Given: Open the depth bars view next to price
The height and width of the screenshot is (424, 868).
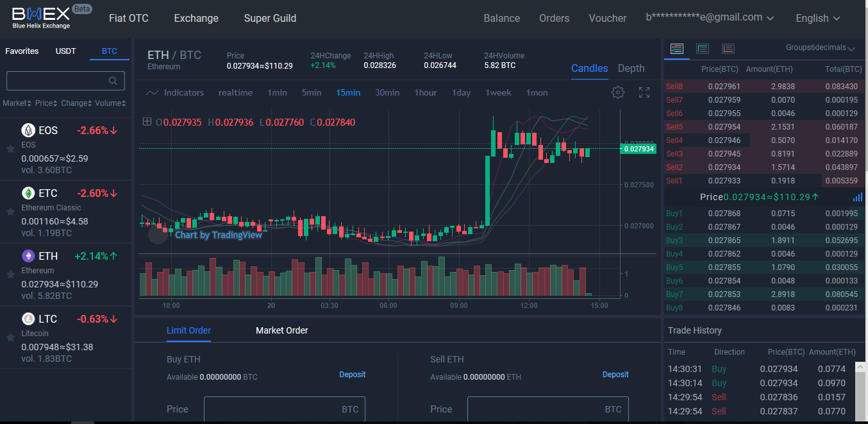Looking at the screenshot, I should point(858,197).
